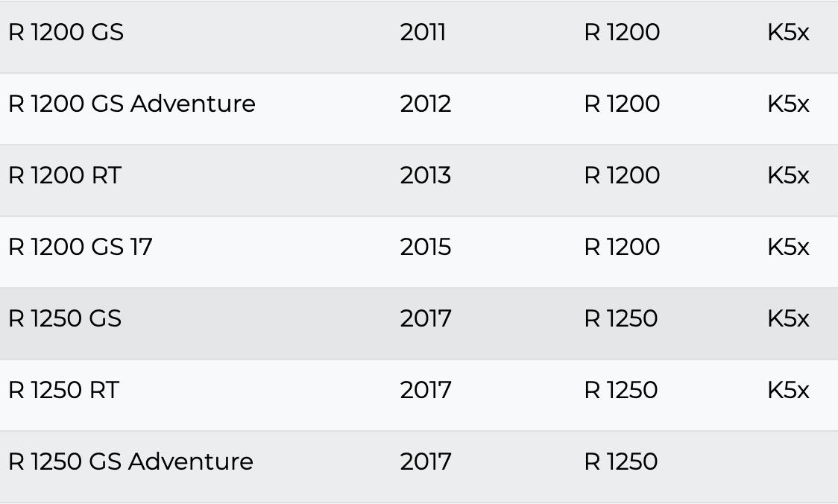Select the K5x cell in R 1250 RT row
The width and height of the screenshot is (838, 504).
(787, 390)
